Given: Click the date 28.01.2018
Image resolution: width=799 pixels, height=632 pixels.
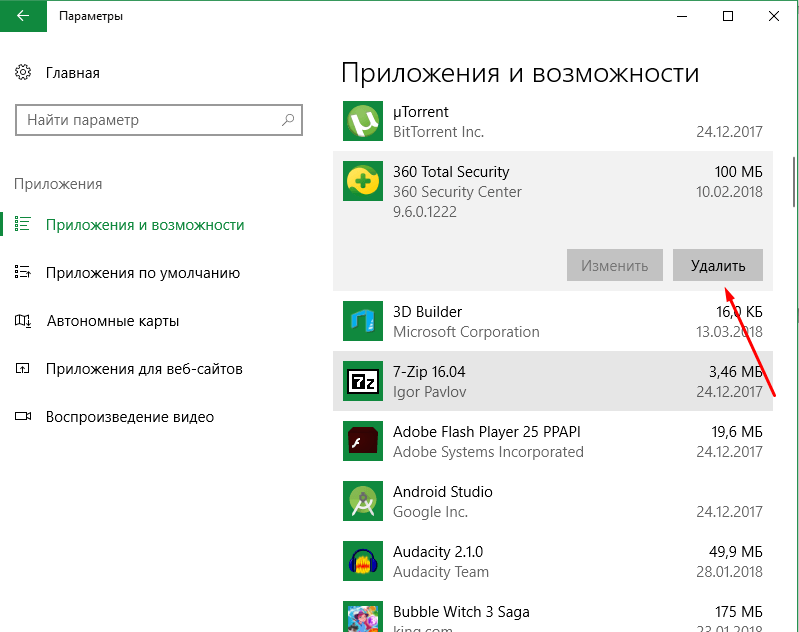Looking at the screenshot, I should point(729,572).
